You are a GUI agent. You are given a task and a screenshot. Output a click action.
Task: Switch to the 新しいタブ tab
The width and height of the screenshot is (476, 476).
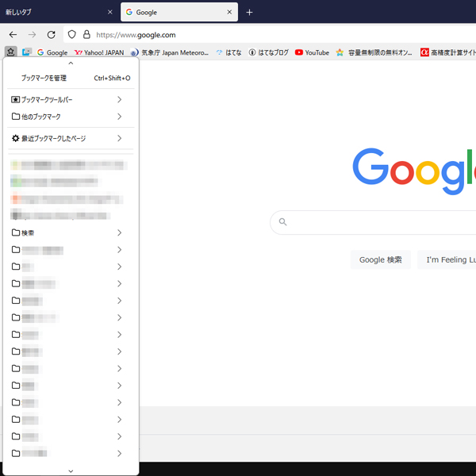click(58, 12)
